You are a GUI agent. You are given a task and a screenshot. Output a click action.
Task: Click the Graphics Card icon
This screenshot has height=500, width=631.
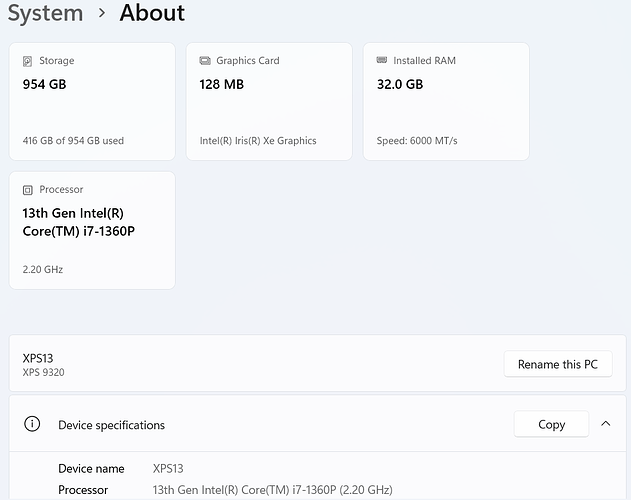pos(205,61)
